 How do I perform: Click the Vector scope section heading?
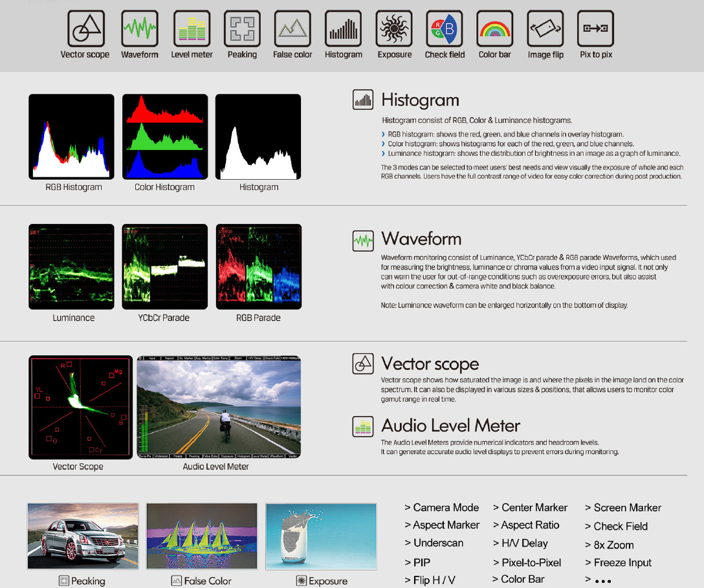tap(430, 364)
